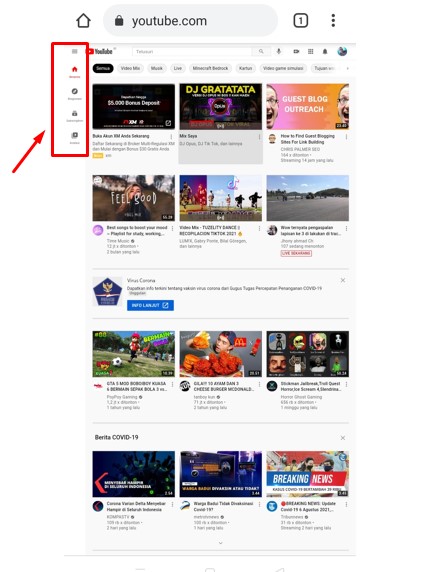Click the Berita COVID-19 section heading

(116, 437)
